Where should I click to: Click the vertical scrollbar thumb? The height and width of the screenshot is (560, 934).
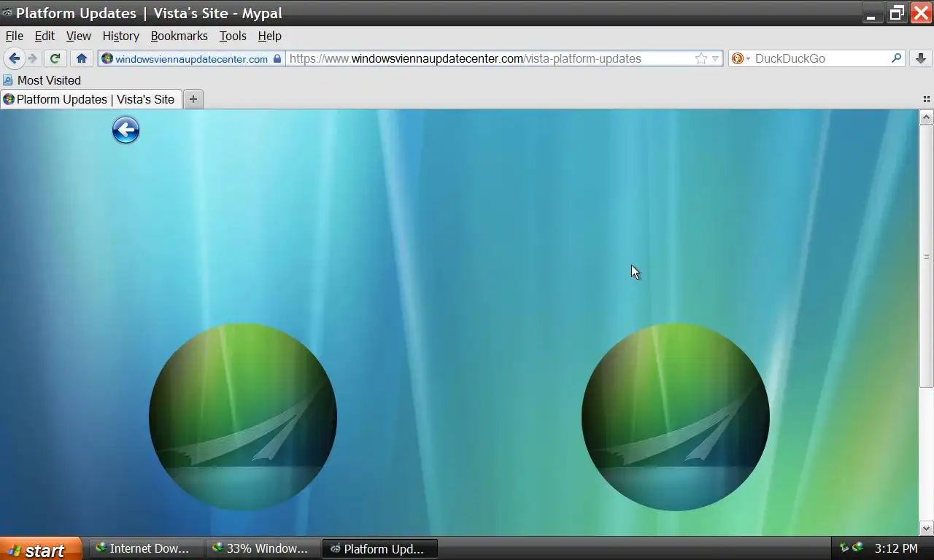pos(927,256)
